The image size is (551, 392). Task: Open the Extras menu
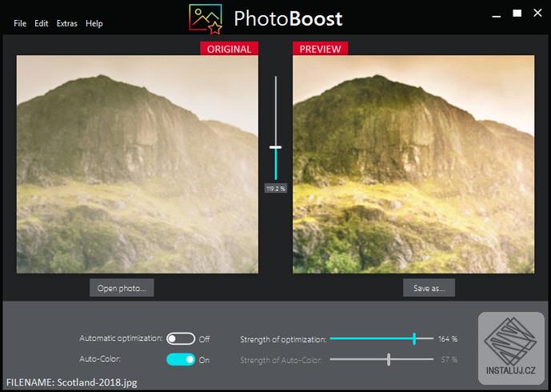[x=66, y=23]
